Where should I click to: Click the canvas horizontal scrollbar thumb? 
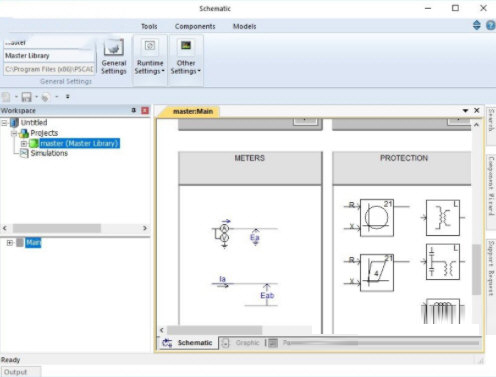[x=214, y=330]
